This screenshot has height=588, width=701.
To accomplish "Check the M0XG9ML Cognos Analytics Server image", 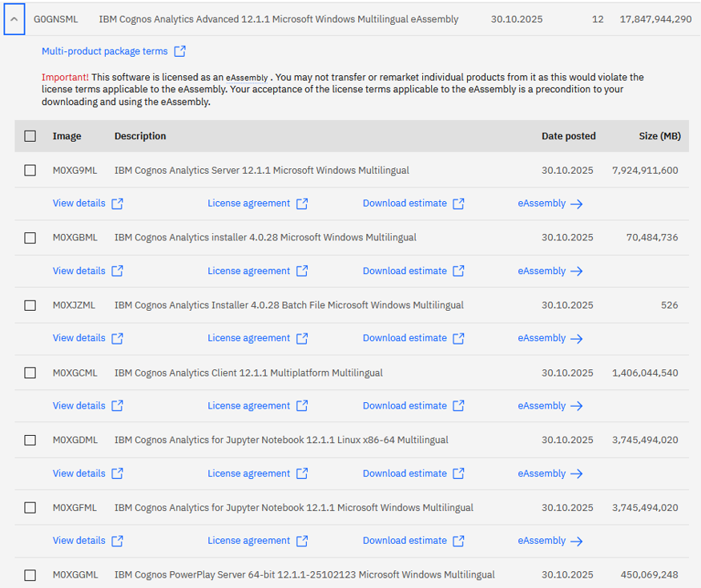I will (x=30, y=171).
